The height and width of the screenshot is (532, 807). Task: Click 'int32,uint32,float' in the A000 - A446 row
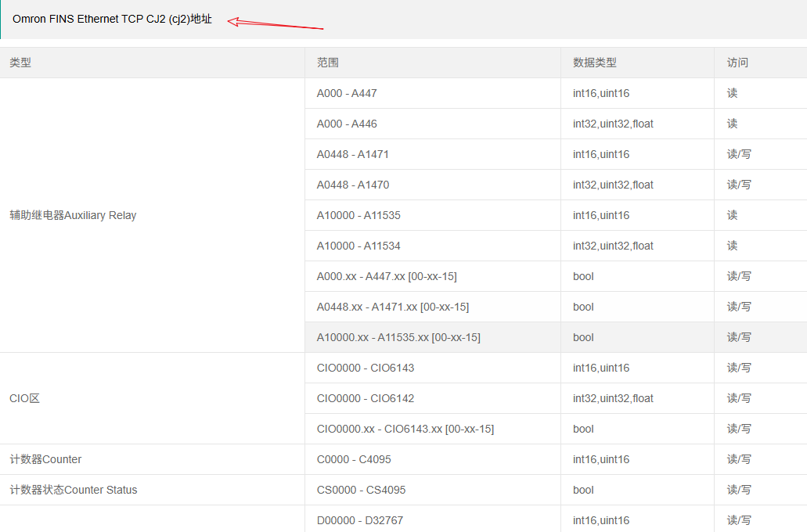coord(613,124)
